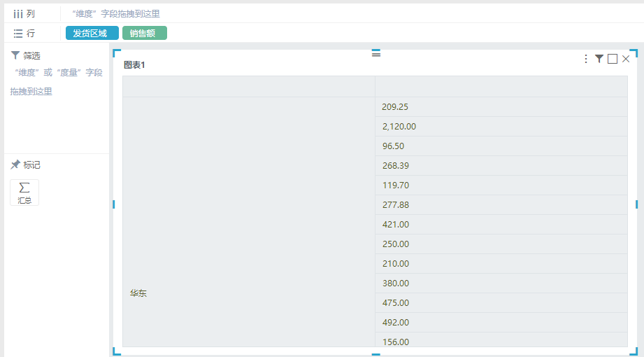Select cell with value 96.50
The height and width of the screenshot is (357, 644).
pos(501,146)
